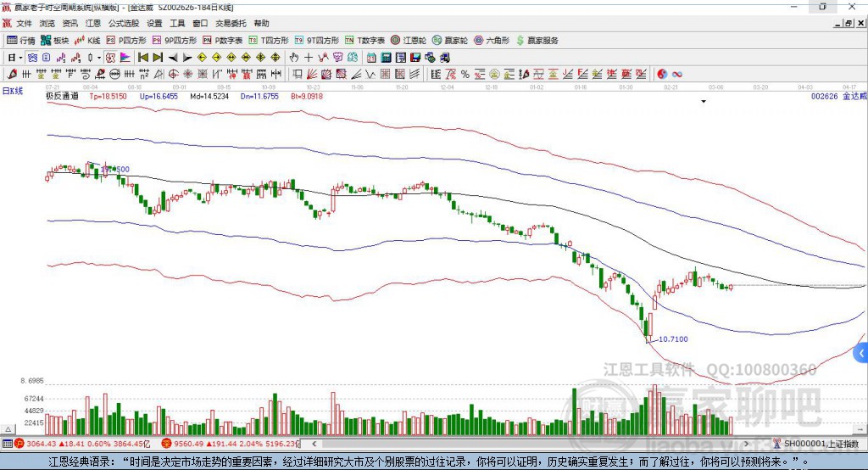Click the circled target angle tool
The image size is (868, 470).
[x=173, y=74]
